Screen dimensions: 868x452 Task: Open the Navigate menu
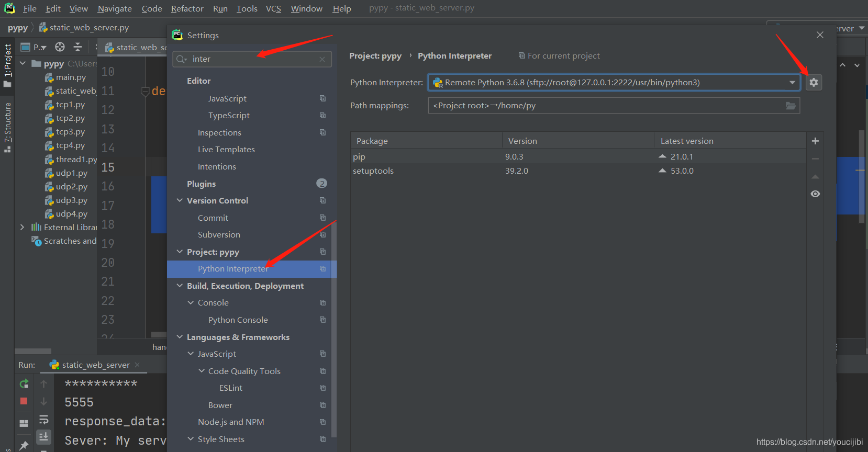click(x=115, y=8)
